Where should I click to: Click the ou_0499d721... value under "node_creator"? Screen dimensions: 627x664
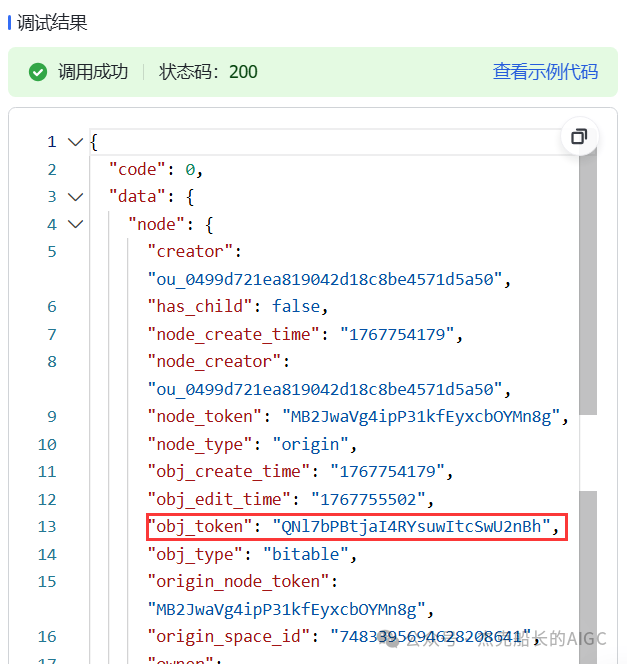324,389
